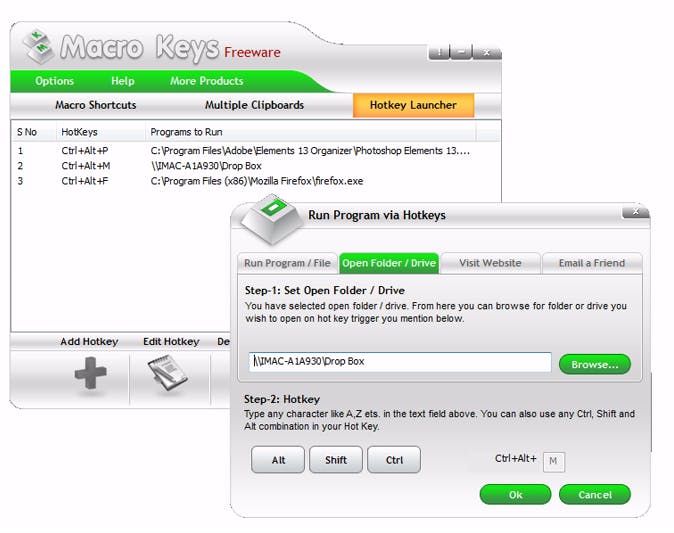The height and width of the screenshot is (533, 674).
Task: Switch to Visit Website tab
Action: pos(490,263)
